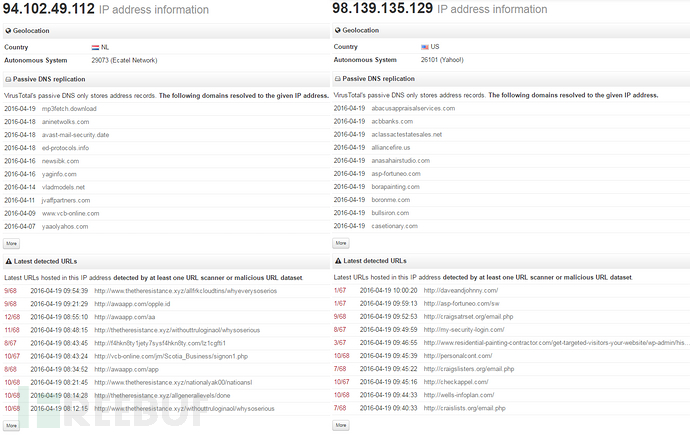Click the United States flag icon next to US
Viewport: 690px width, 435px height.
point(425,47)
